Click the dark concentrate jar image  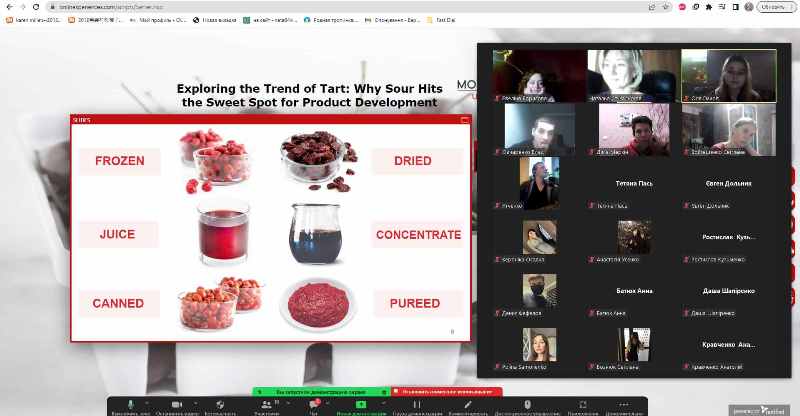pyautogui.click(x=315, y=233)
